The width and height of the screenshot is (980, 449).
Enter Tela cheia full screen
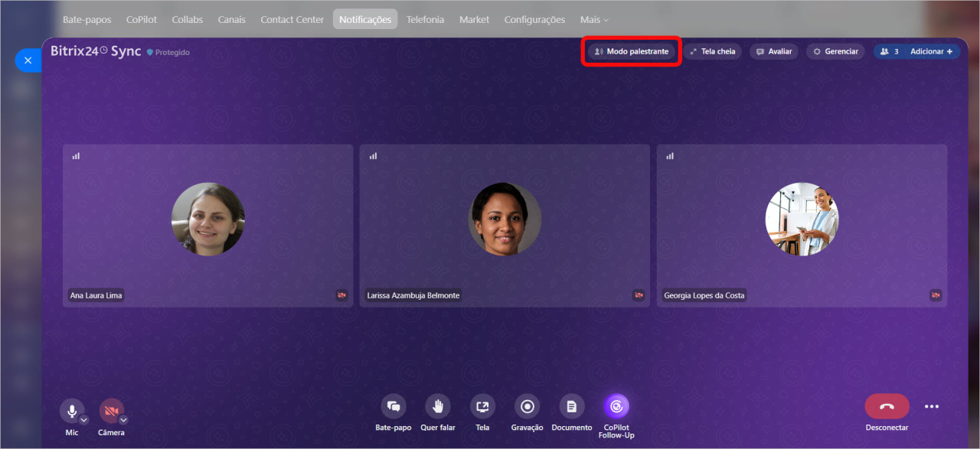tap(712, 51)
